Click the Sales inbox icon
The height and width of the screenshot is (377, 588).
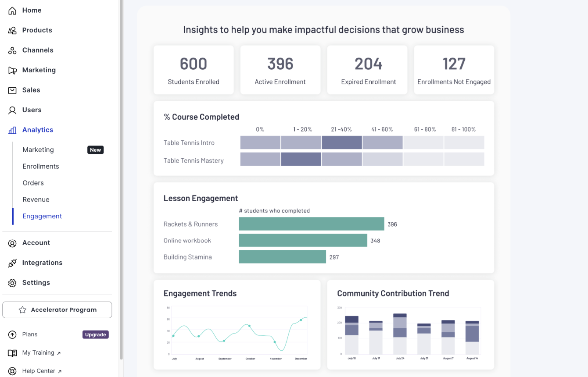point(12,90)
